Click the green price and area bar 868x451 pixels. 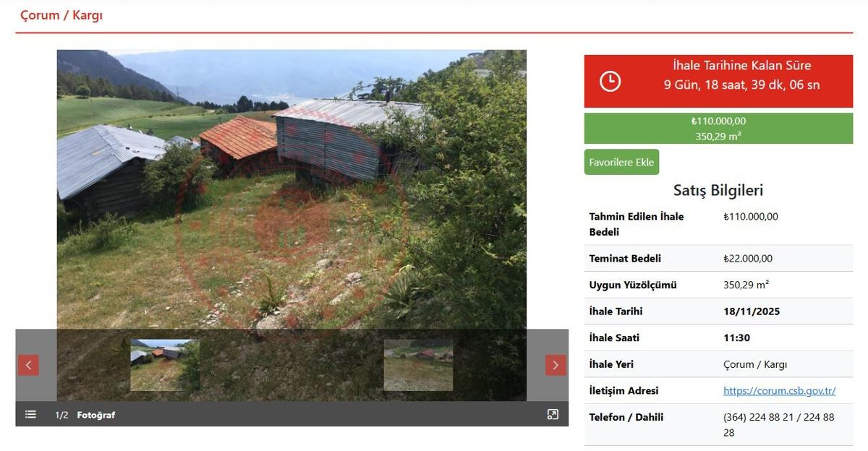[x=718, y=128]
